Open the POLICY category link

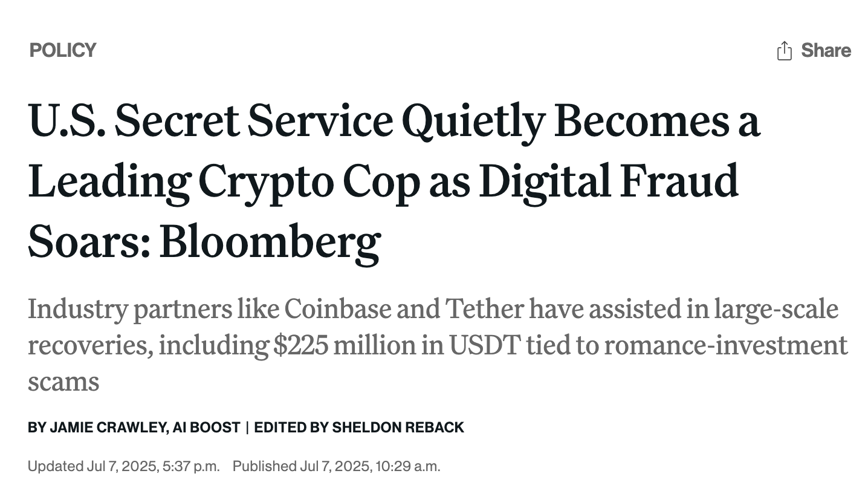(x=63, y=50)
